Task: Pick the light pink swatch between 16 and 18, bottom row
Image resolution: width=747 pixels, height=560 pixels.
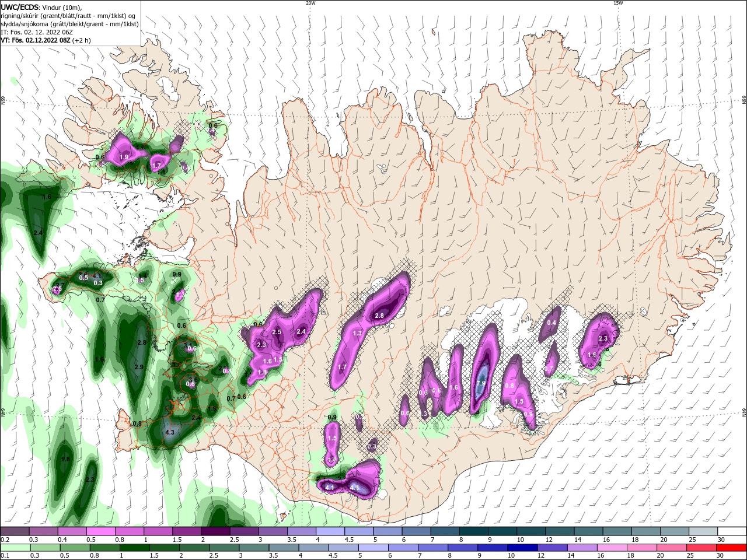Action: tap(612, 548)
